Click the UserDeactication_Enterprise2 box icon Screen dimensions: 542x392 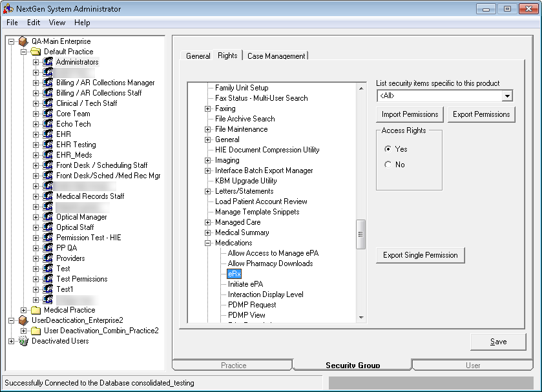[23, 320]
